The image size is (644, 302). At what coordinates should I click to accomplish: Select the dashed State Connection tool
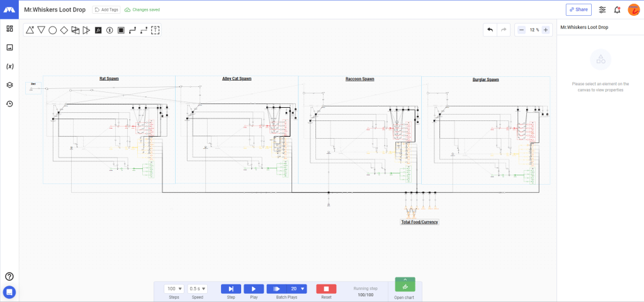[144, 30]
